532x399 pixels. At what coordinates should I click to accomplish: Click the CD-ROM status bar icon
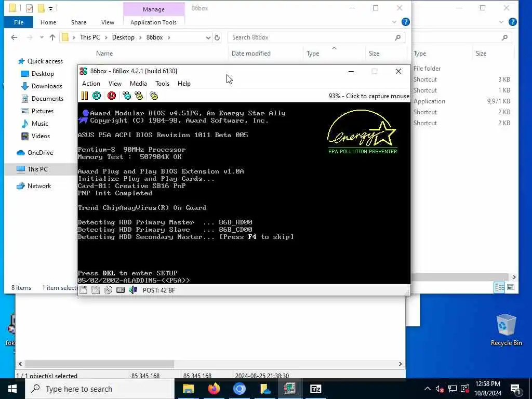click(108, 290)
